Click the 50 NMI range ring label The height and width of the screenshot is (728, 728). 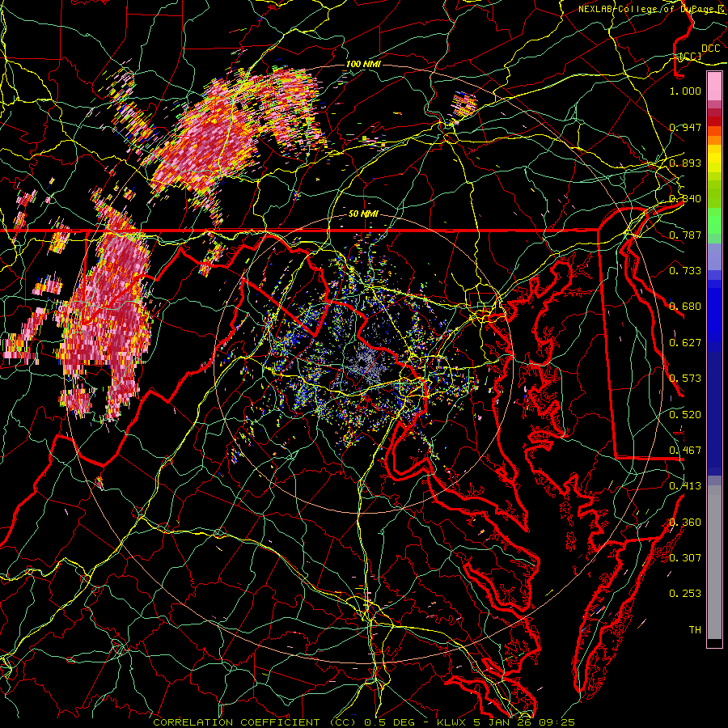click(x=363, y=214)
